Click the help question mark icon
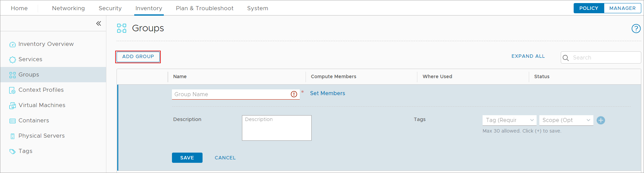The width and height of the screenshot is (644, 173). [x=636, y=29]
